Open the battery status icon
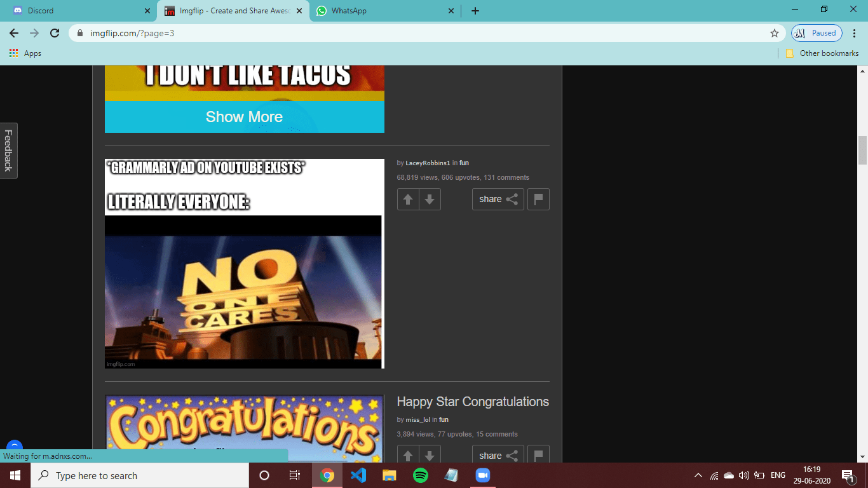The width and height of the screenshot is (868, 488). [759, 475]
